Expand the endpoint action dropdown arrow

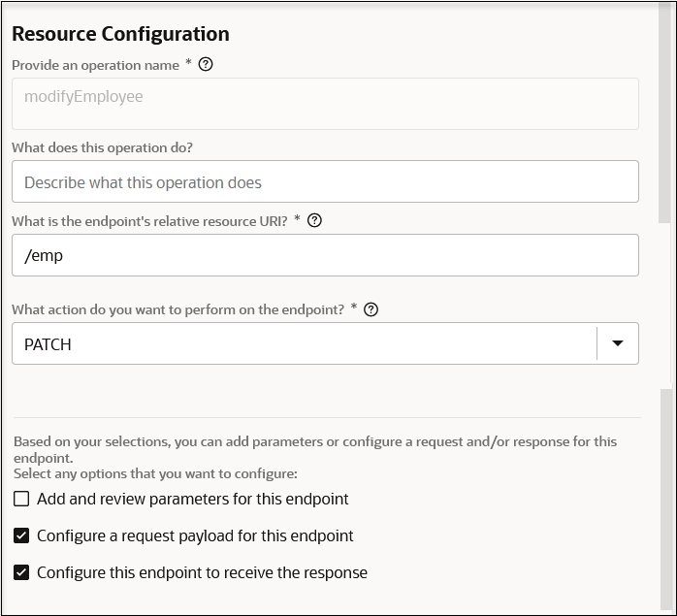618,343
